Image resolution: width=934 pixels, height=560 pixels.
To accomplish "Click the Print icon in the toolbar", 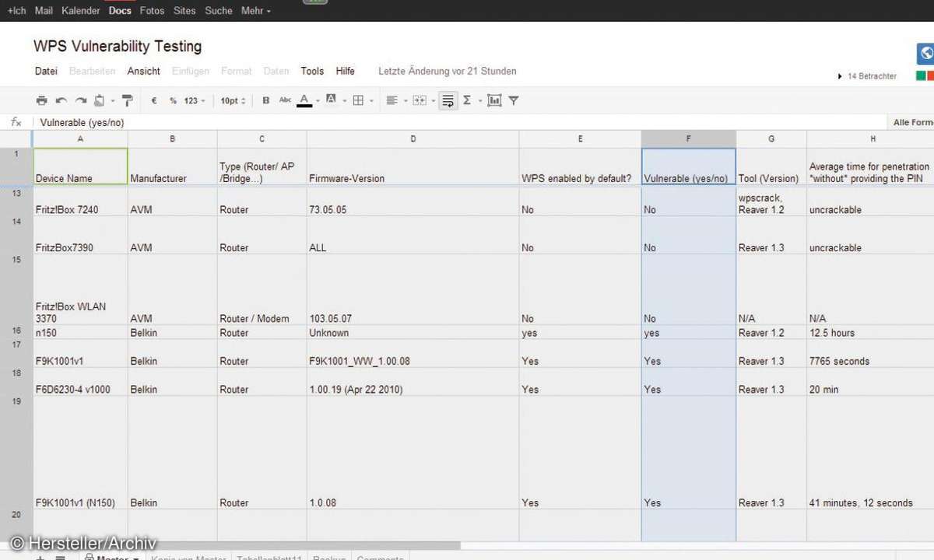I will pyautogui.click(x=41, y=100).
